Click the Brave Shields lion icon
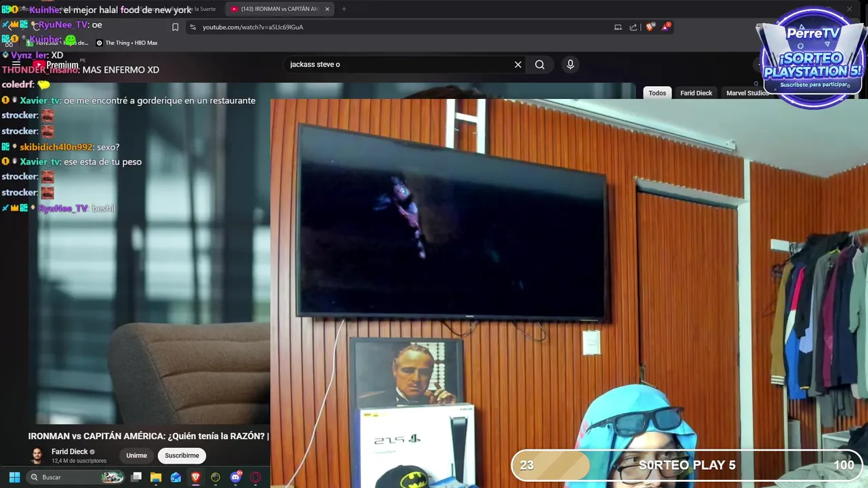The height and width of the screenshot is (488, 868). (650, 27)
